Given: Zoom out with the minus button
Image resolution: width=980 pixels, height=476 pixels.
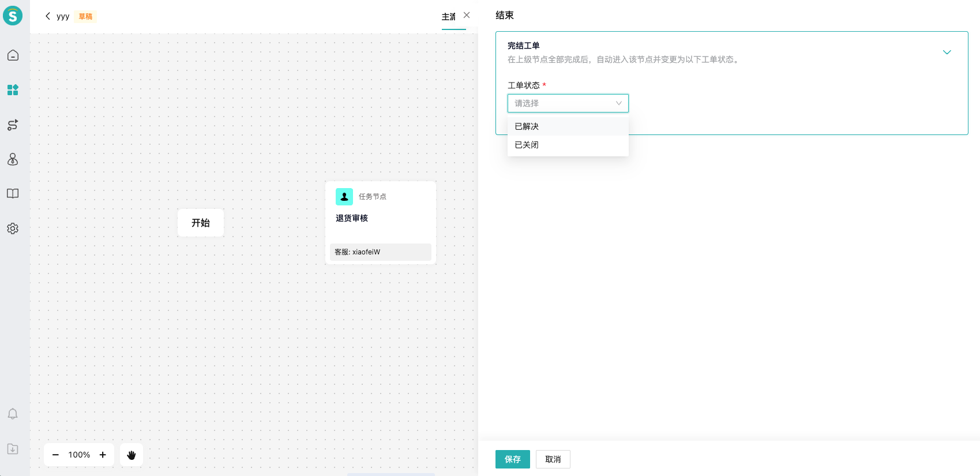Looking at the screenshot, I should point(55,455).
